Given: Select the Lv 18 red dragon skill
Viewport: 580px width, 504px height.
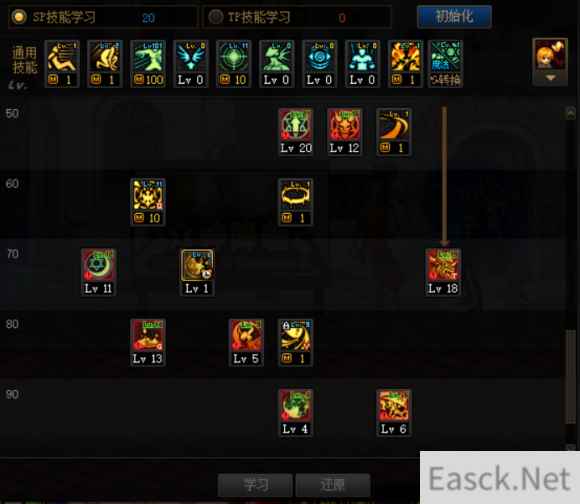Looking at the screenshot, I should [x=443, y=272].
